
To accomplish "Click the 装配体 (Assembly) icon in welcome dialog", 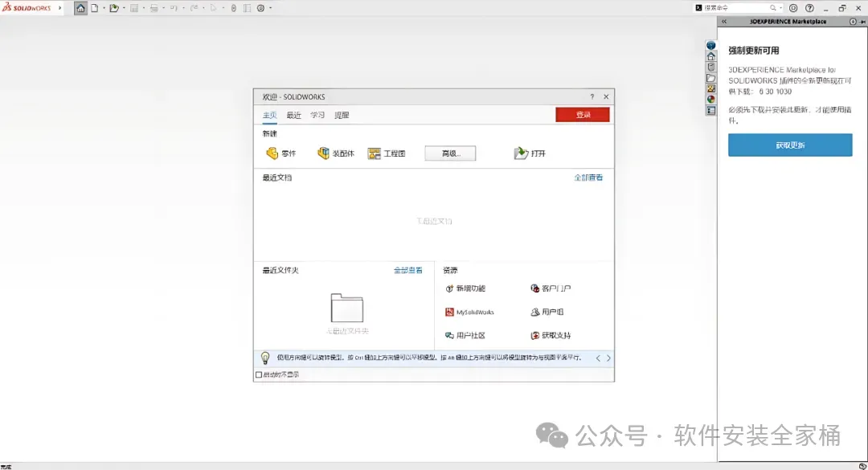I will point(323,153).
